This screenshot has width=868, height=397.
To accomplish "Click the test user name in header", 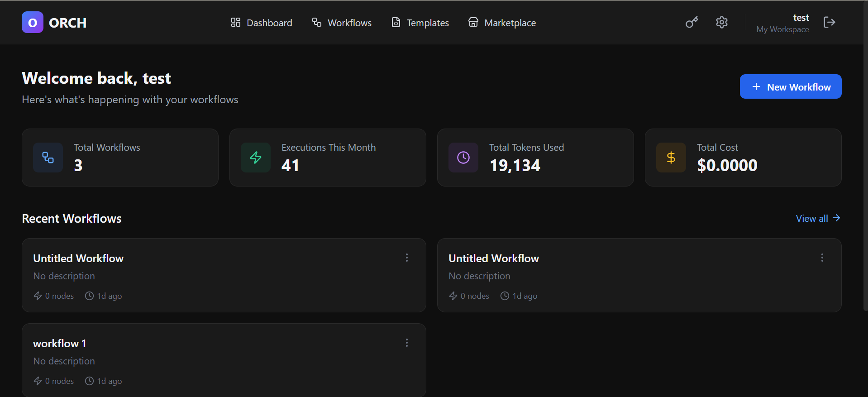I will (801, 18).
